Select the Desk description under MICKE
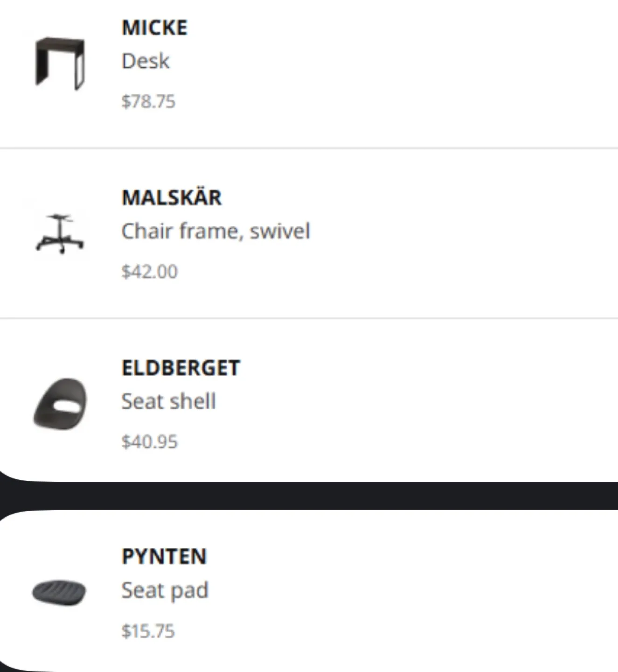Image resolution: width=618 pixels, height=672 pixels. coord(145,61)
